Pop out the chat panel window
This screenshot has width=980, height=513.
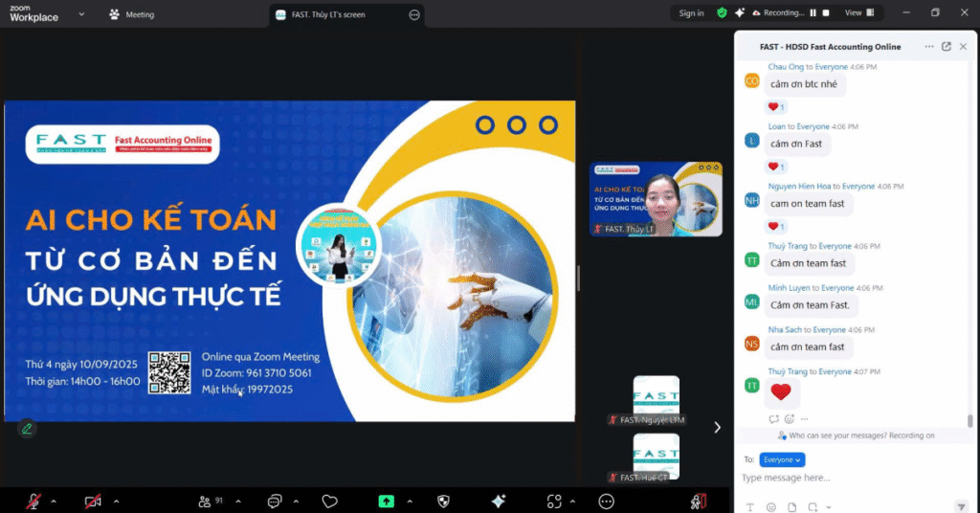point(947,46)
